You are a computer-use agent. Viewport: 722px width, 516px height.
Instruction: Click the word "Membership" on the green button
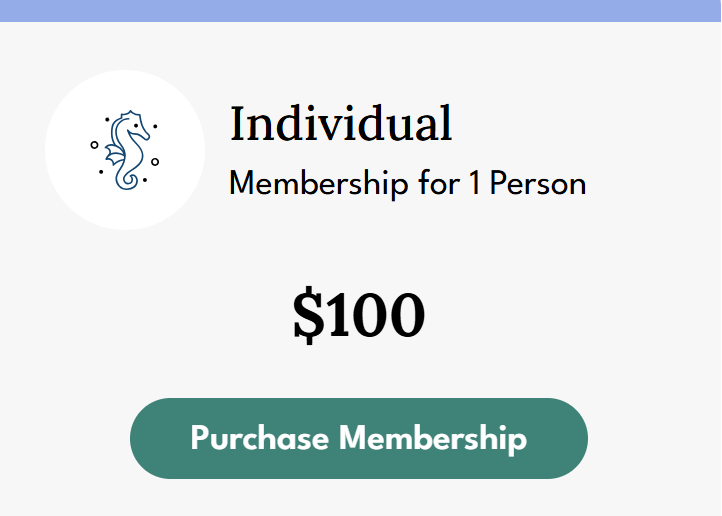pyautogui.click(x=432, y=439)
